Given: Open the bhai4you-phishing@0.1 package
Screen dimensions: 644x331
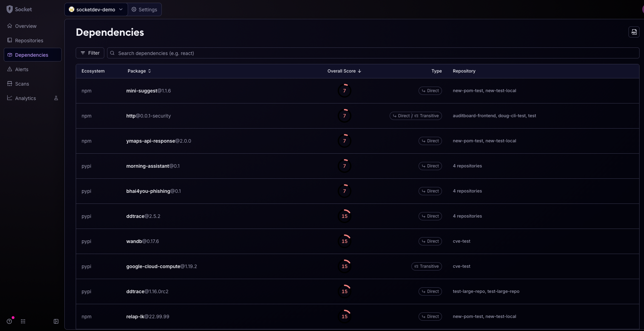Looking at the screenshot, I should coord(154,191).
